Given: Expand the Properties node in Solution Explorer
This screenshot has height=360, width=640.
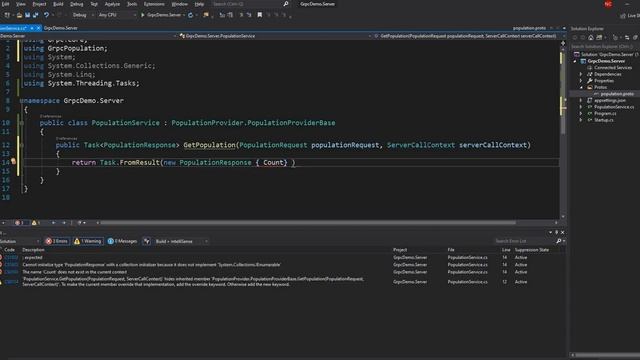Looking at the screenshot, I should point(581,81).
